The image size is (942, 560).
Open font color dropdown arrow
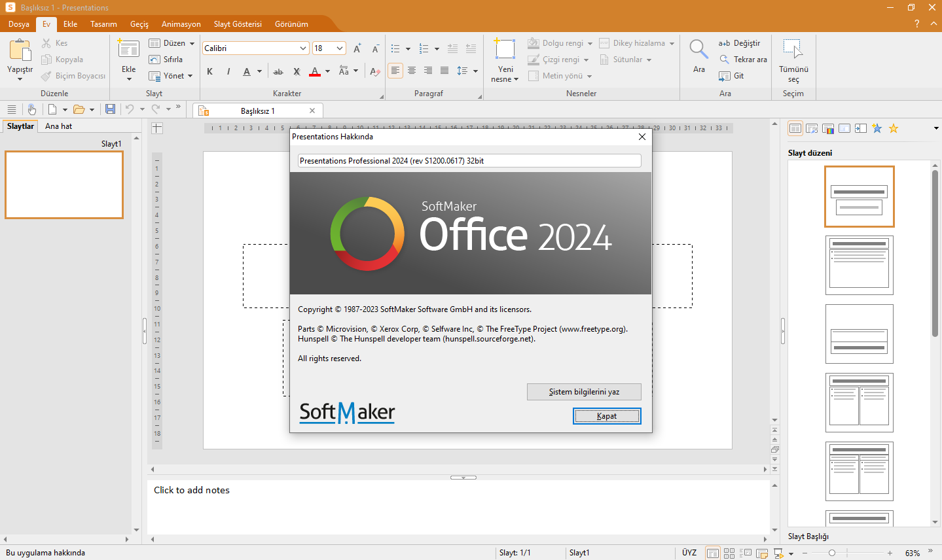click(x=327, y=71)
